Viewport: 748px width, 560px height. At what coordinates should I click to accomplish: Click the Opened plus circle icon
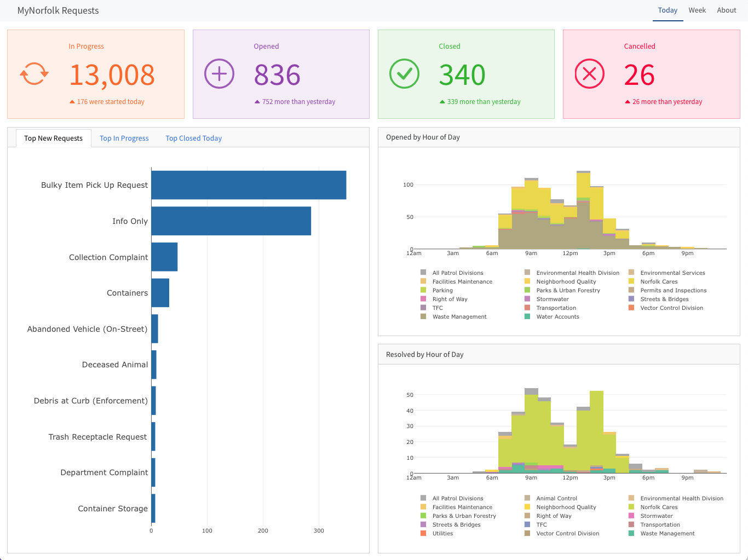click(219, 74)
